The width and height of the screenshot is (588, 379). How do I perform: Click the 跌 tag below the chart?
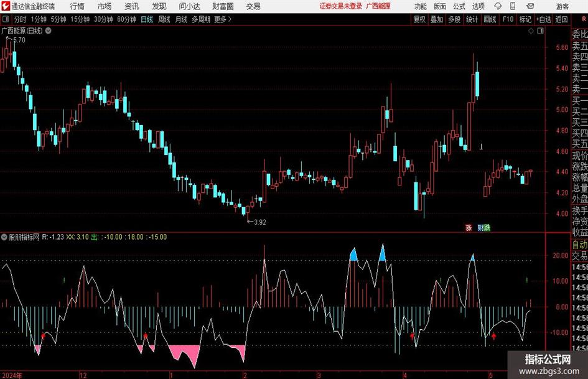pos(487,228)
